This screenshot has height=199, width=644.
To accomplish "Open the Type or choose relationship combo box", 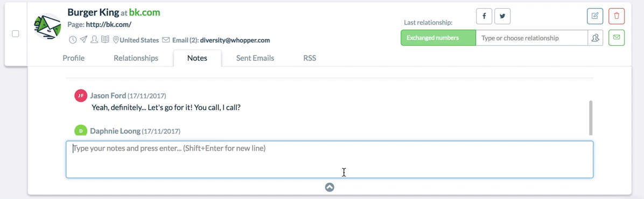I will [x=531, y=38].
